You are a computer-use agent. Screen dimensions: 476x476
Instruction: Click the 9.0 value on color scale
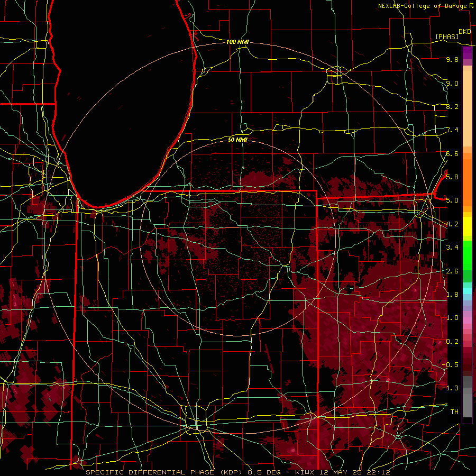[452, 83]
